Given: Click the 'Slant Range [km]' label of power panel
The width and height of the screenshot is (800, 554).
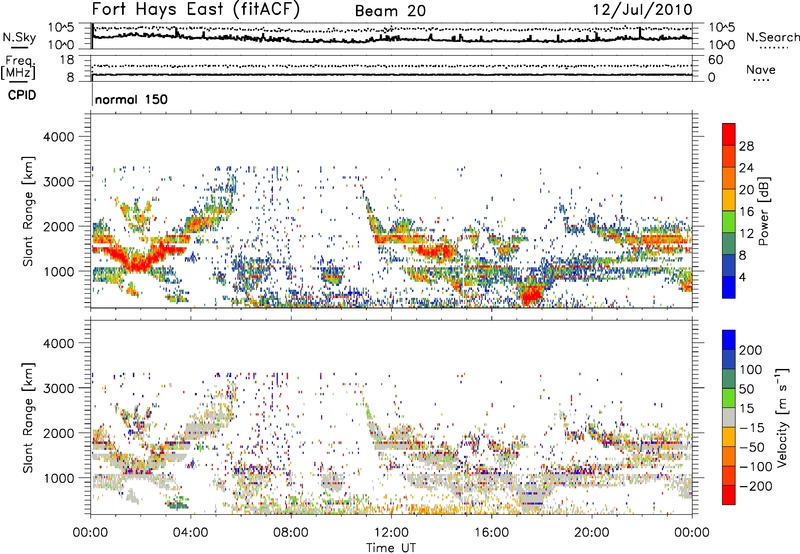Looking at the screenshot, I should click(x=28, y=211).
